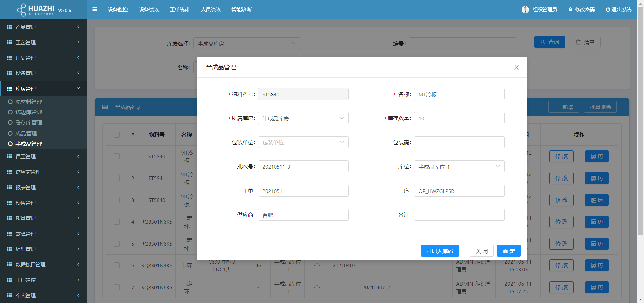644x303 pixels.
Task: Click 修改密码 in the top bar
Action: pos(582,10)
